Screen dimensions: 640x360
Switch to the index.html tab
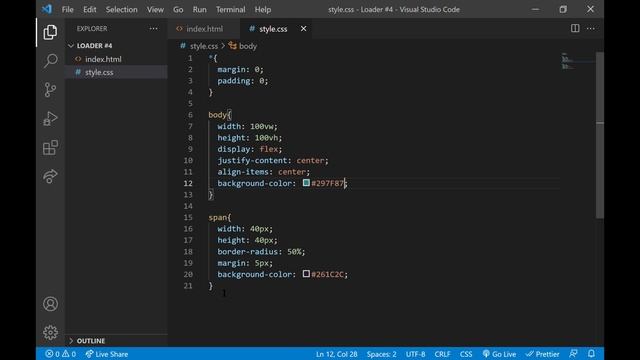[x=204, y=29]
